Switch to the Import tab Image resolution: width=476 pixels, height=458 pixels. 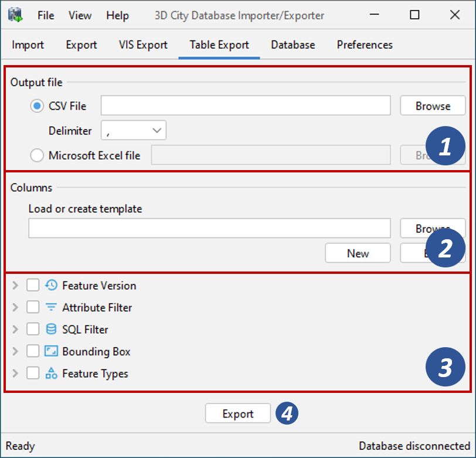pyautogui.click(x=28, y=45)
